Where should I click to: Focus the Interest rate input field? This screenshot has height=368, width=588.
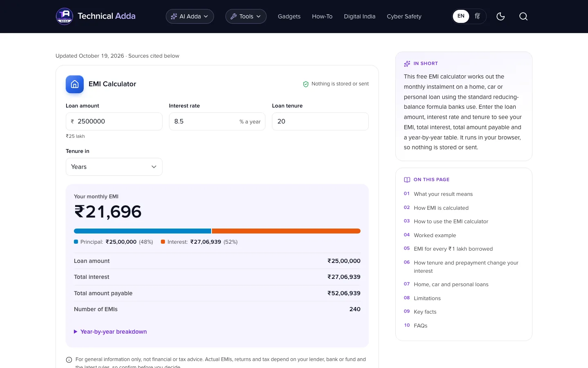(x=217, y=121)
